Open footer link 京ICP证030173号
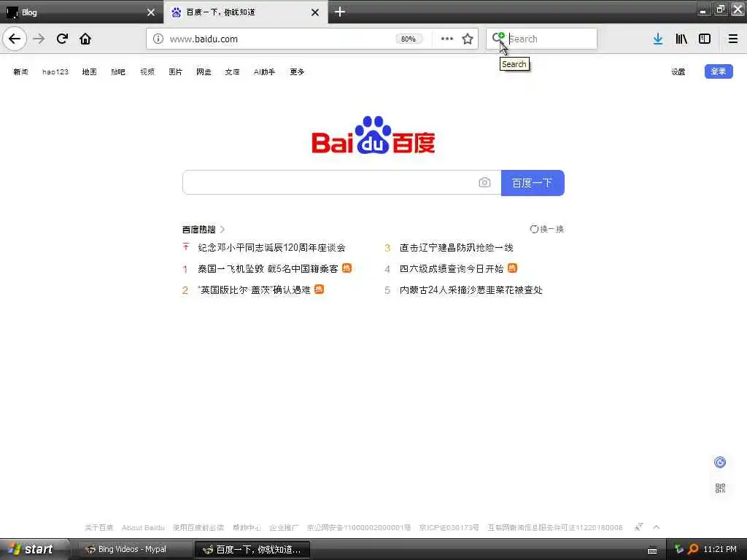Viewport: 747px width, 560px height. coord(449,528)
